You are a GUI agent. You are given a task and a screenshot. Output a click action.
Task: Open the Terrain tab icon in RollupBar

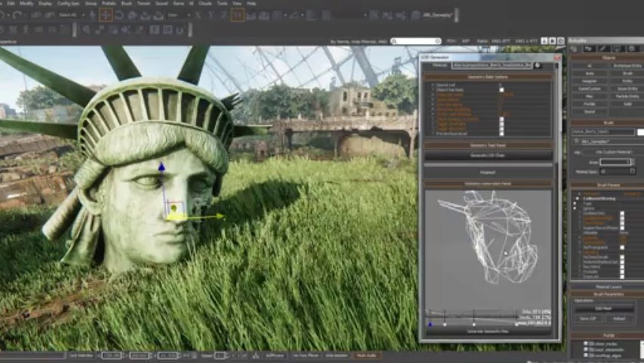pos(589,48)
